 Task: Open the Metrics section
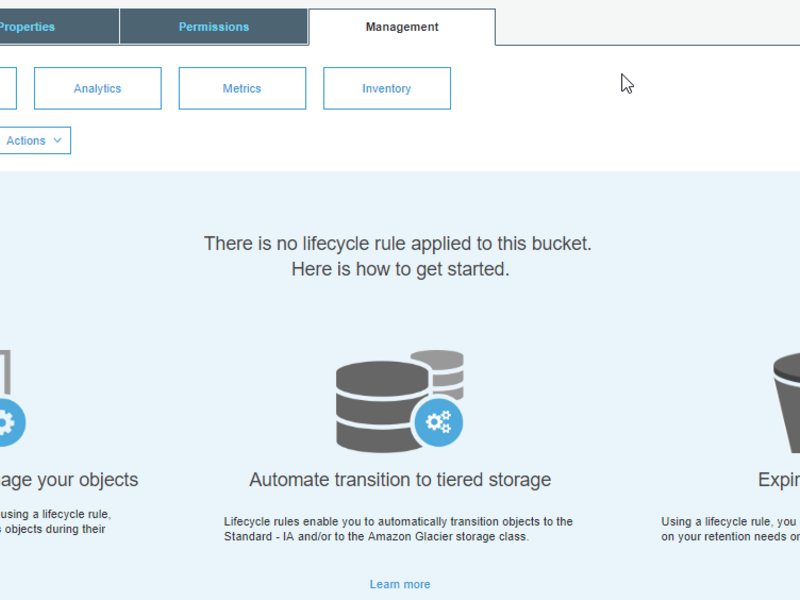point(242,88)
